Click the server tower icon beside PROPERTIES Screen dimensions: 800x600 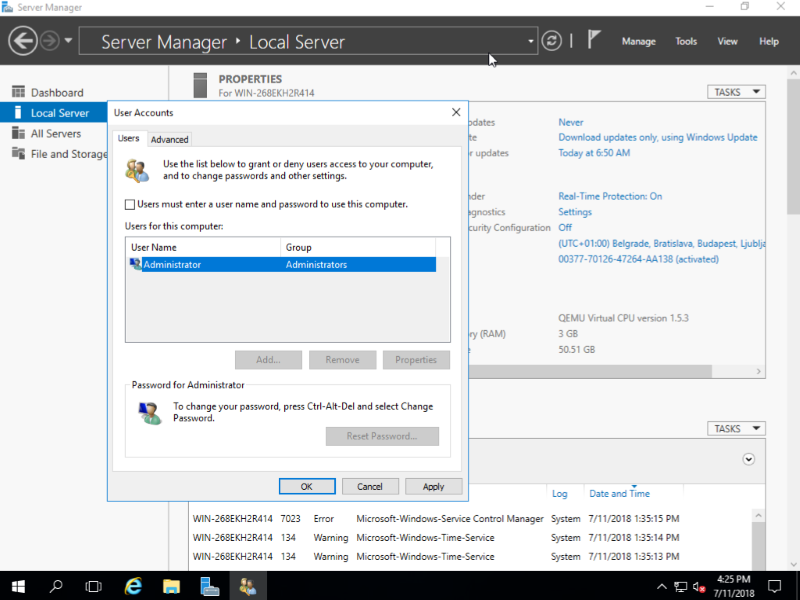(x=201, y=85)
